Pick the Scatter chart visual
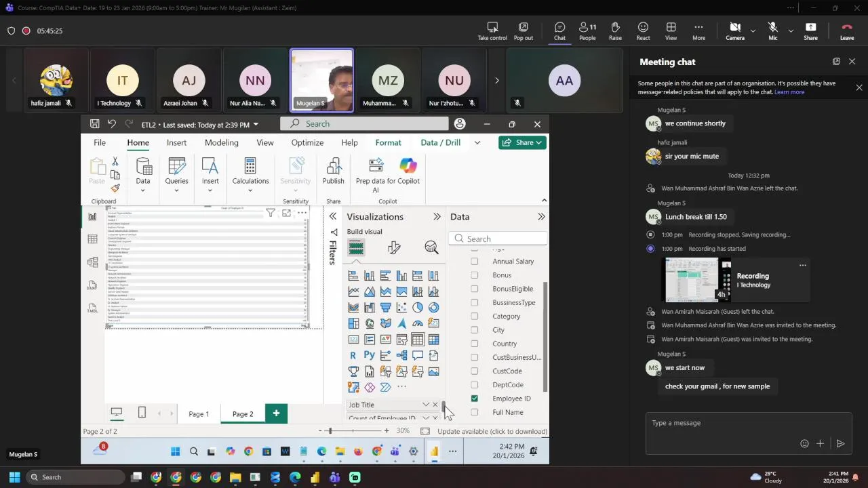This screenshot has height=488, width=868. tap(401, 308)
